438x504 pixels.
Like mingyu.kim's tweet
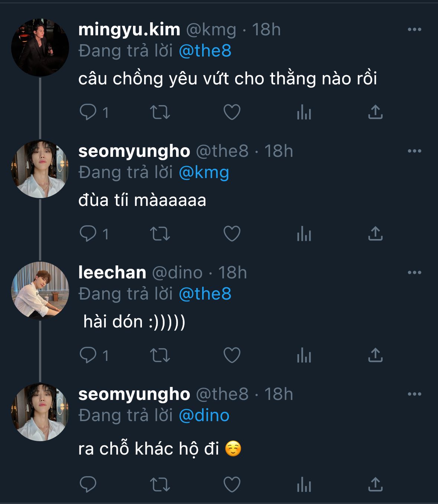tap(232, 112)
